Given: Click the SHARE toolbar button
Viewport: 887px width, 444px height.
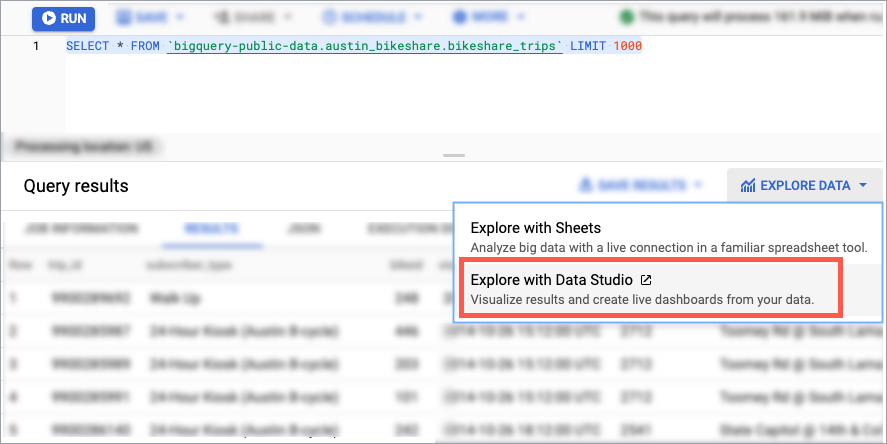Looking at the screenshot, I should click(256, 18).
